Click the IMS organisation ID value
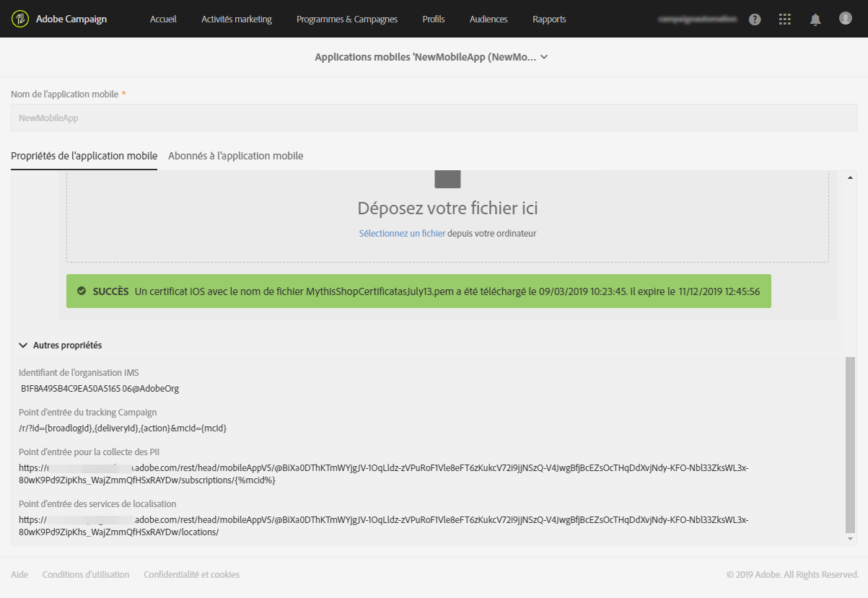868x598 pixels. (x=100, y=388)
